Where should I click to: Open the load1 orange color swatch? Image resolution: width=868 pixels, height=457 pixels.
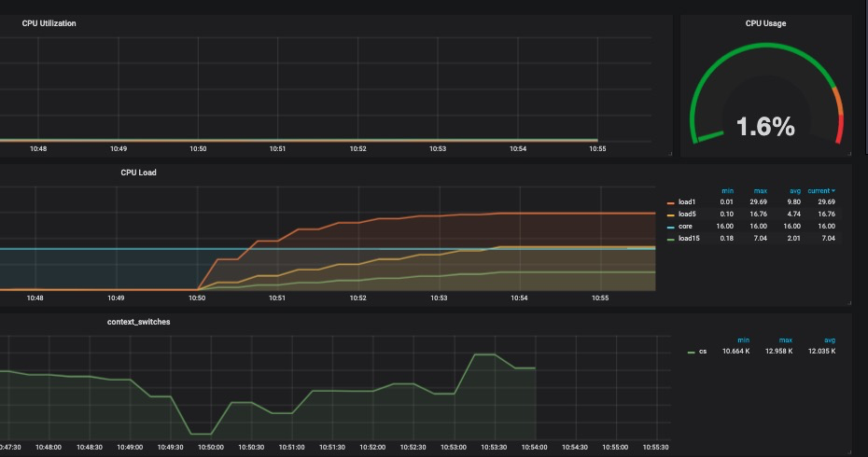click(x=671, y=203)
